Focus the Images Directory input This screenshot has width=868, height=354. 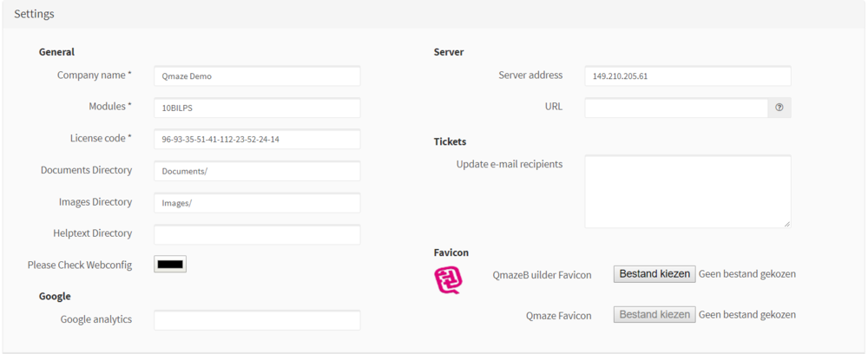pos(257,203)
